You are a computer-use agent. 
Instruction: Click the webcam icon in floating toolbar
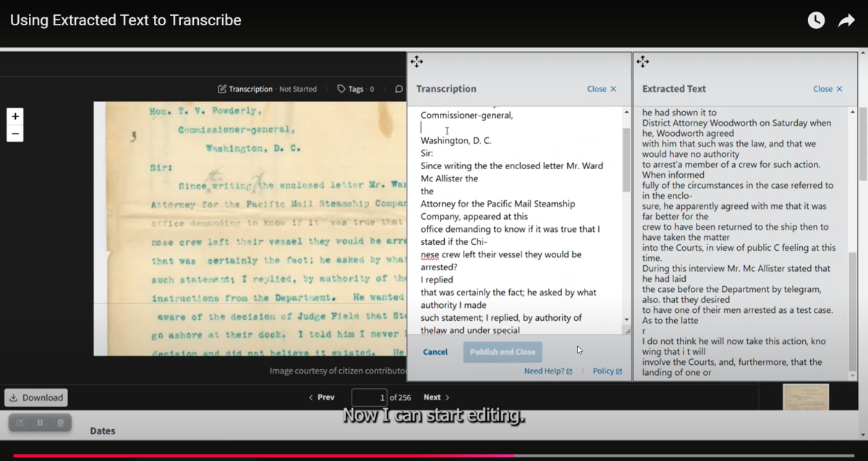click(x=61, y=423)
